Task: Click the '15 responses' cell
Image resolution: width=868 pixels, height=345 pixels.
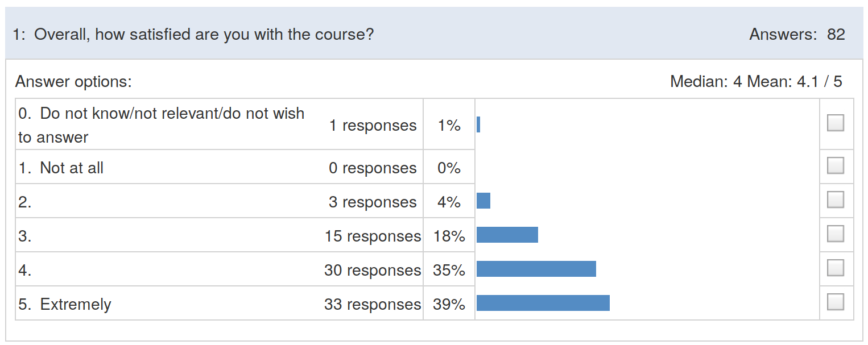Action: [373, 236]
